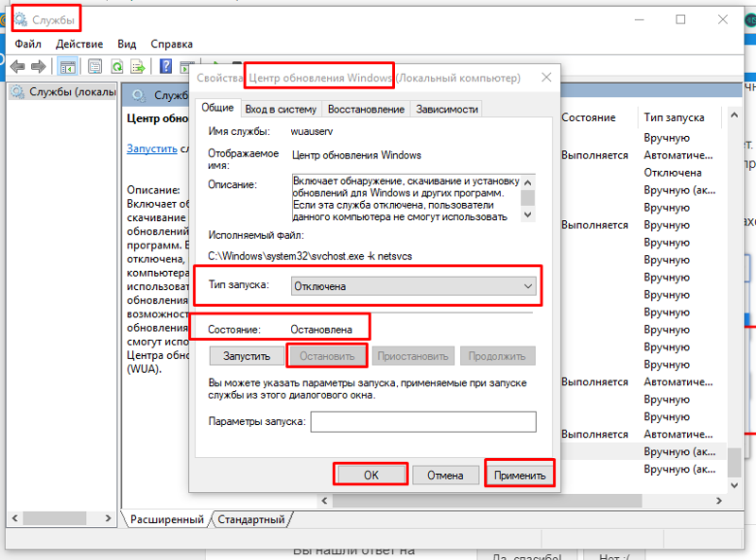Screen dimensions: 756x560
Task: Select the Отключена startup type cell in list
Action: (x=673, y=173)
